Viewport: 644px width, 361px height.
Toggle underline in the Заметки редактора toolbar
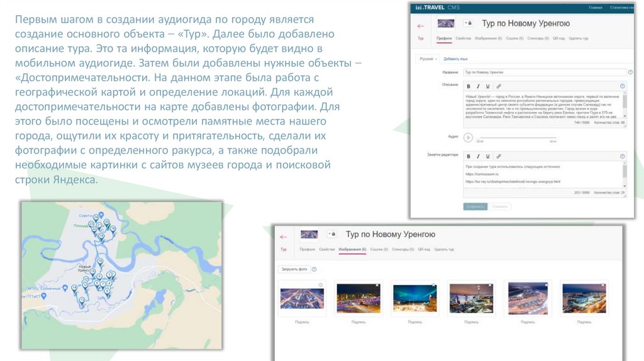tap(488, 157)
